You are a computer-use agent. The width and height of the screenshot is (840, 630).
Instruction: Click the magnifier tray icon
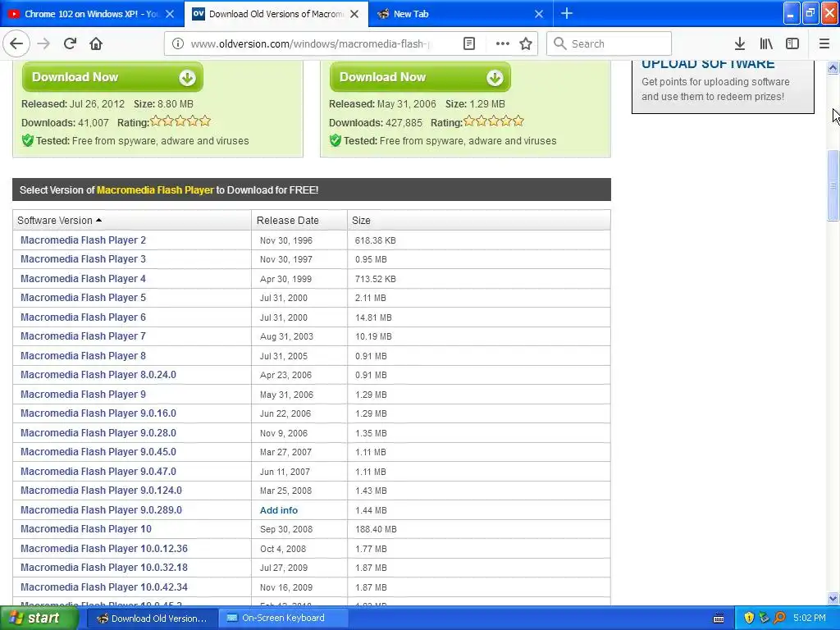[x=779, y=619]
